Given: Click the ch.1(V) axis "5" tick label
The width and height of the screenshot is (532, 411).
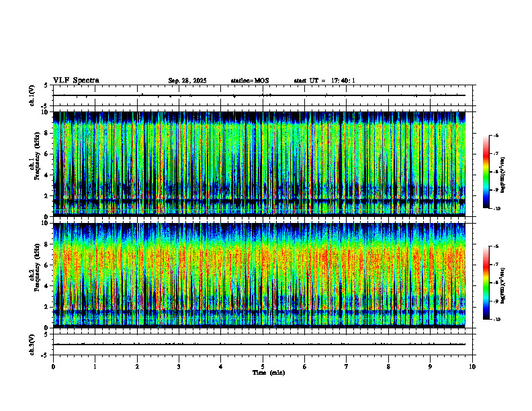Looking at the screenshot, I should pyautogui.click(x=46, y=85).
